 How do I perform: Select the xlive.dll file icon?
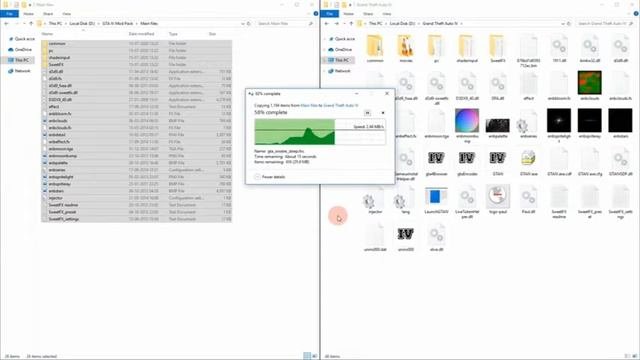pos(436,235)
